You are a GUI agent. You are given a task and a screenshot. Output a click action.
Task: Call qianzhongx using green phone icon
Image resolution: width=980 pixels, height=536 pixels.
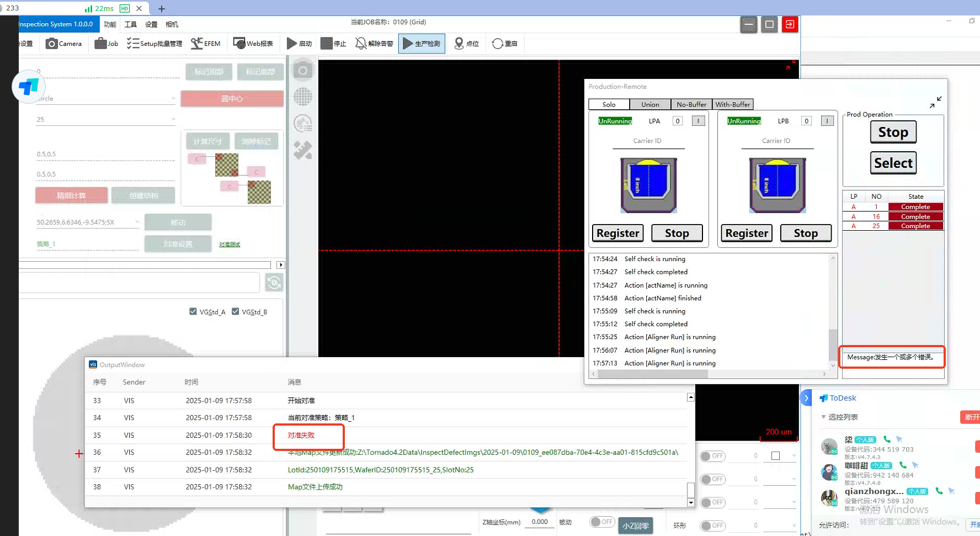coord(939,491)
